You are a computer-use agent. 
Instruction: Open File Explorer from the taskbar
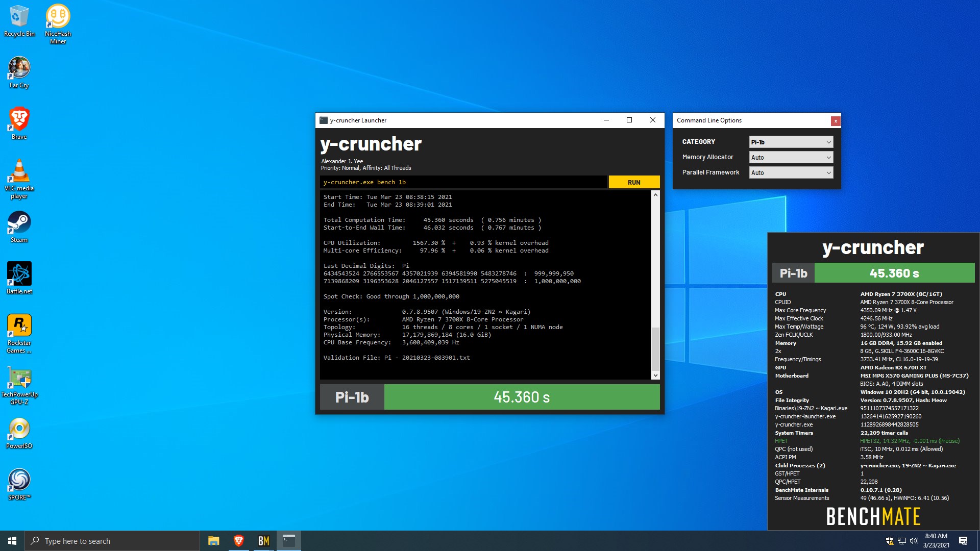[x=213, y=541]
